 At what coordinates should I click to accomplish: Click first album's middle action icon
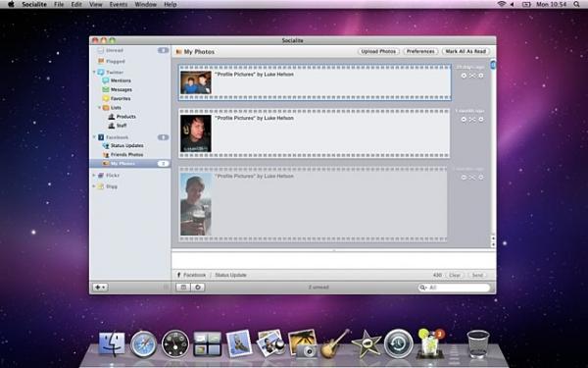[472, 76]
